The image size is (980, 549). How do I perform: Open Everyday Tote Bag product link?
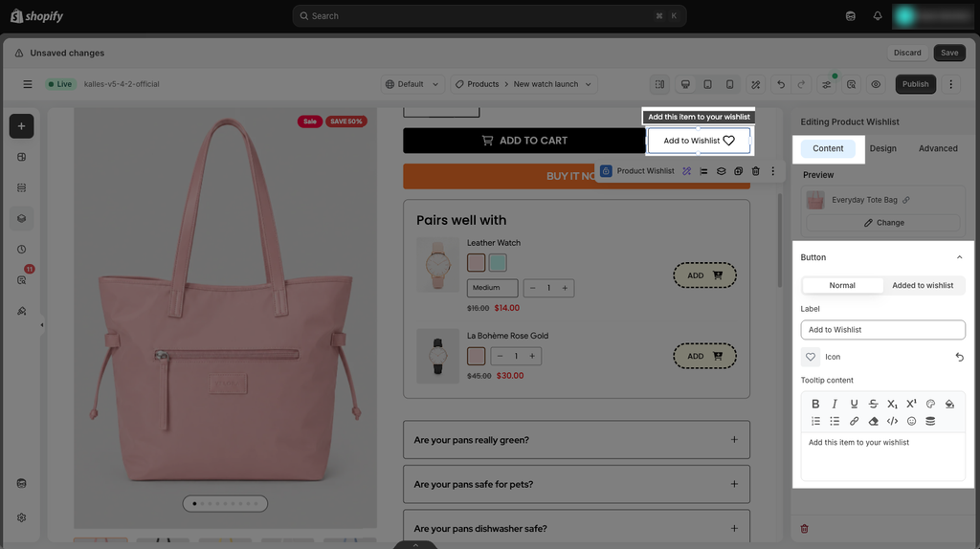[x=906, y=200]
